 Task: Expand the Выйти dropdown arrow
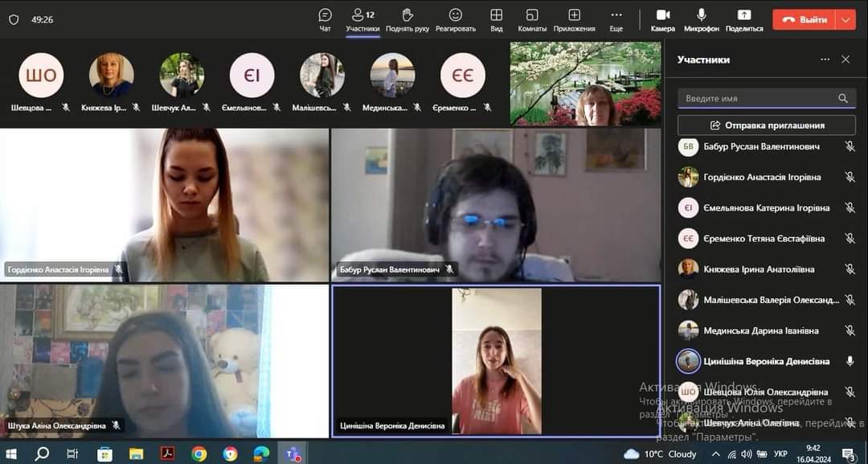[x=845, y=19]
